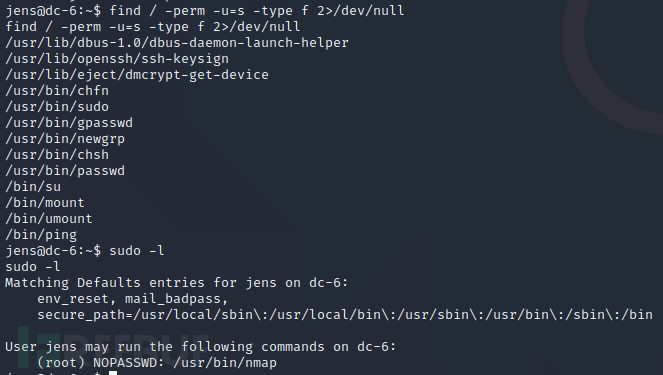Image resolution: width=663 pixels, height=375 pixels.
Task: Click the /bin/su output line
Action: 33,187
